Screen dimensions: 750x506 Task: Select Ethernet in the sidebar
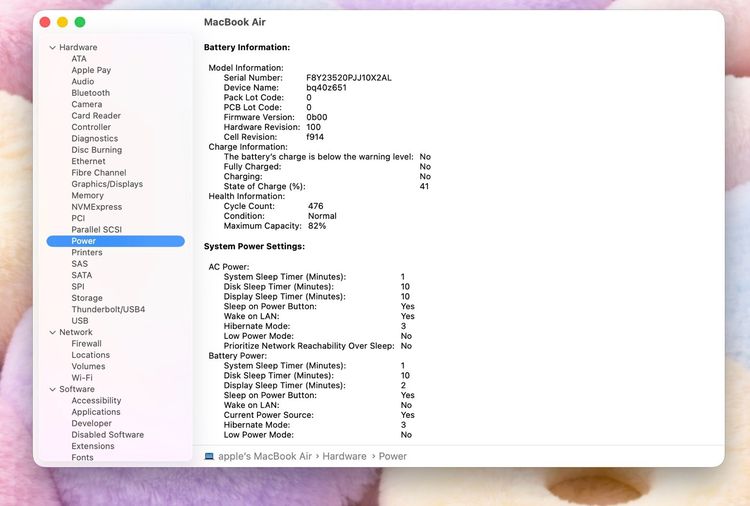88,161
